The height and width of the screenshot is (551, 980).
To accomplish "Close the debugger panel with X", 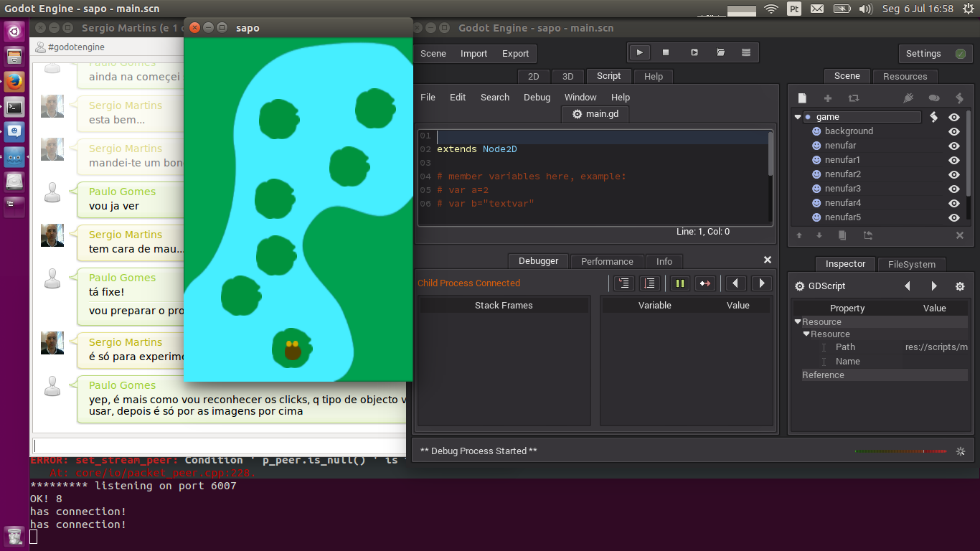I will coord(768,260).
